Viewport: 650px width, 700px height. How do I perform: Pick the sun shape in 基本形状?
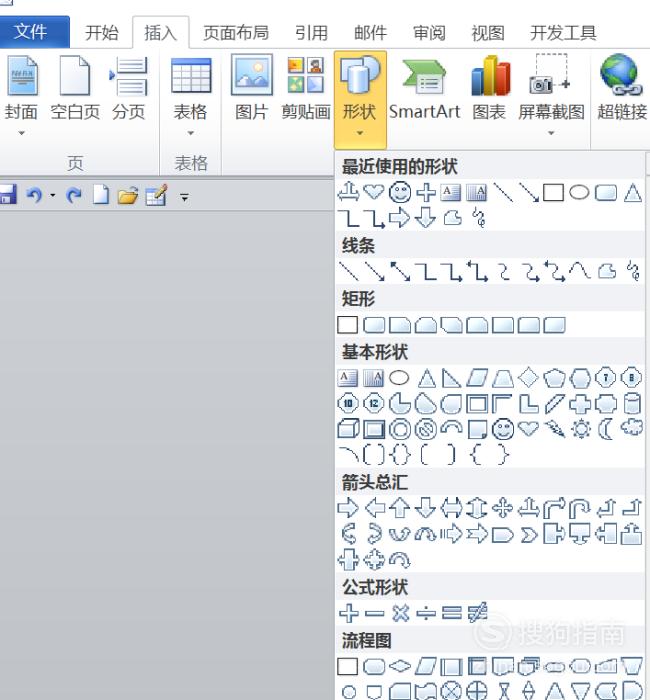coord(581,429)
